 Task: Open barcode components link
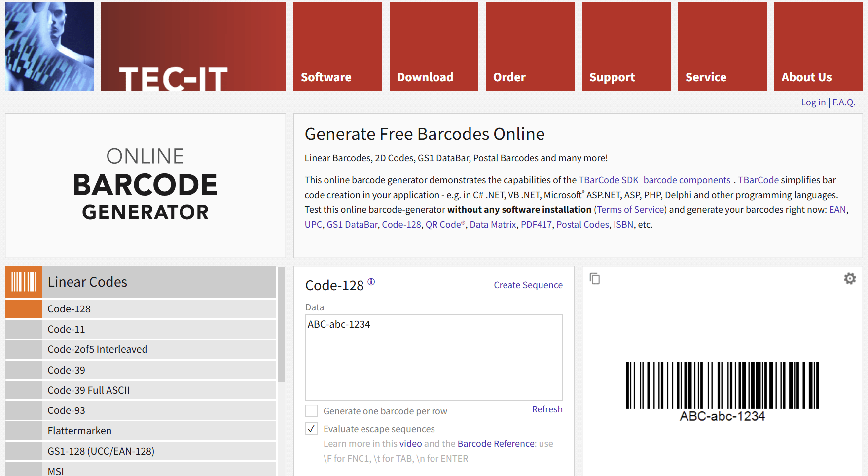point(687,180)
